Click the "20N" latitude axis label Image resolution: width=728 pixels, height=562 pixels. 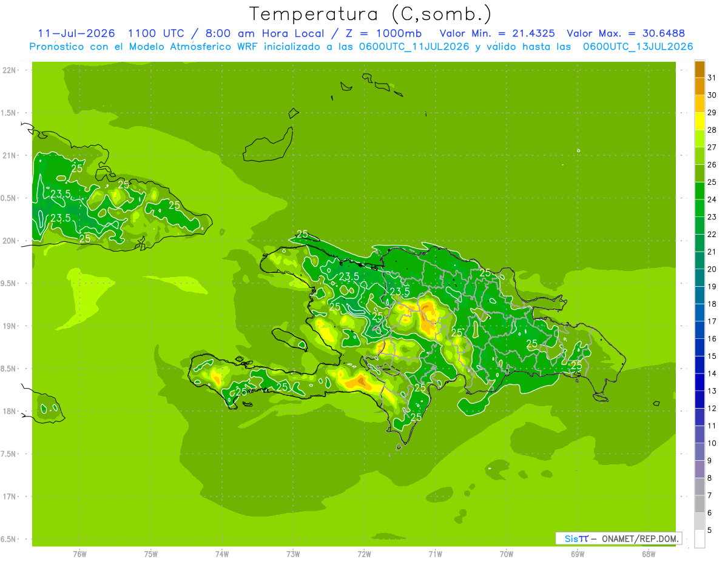[x=10, y=241]
